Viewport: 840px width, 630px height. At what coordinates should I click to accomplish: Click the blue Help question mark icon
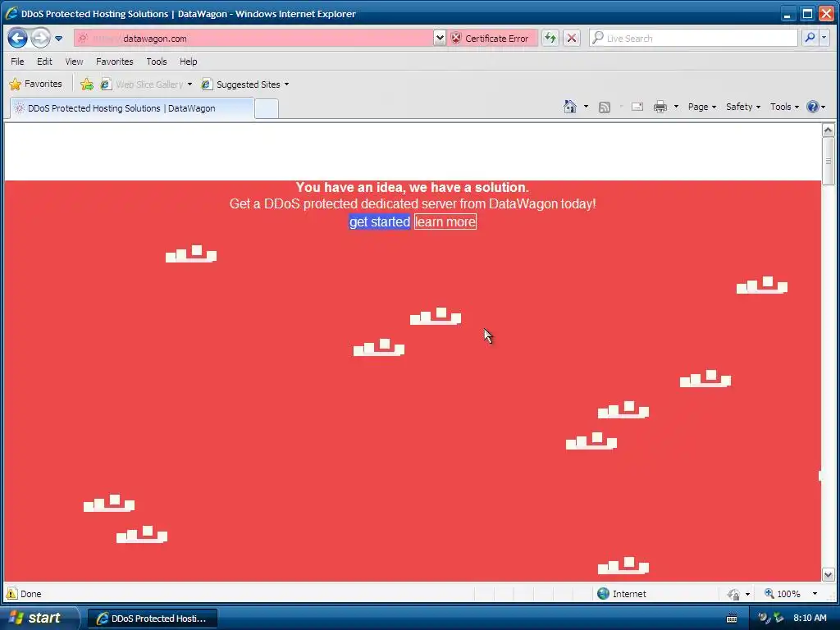pos(813,107)
